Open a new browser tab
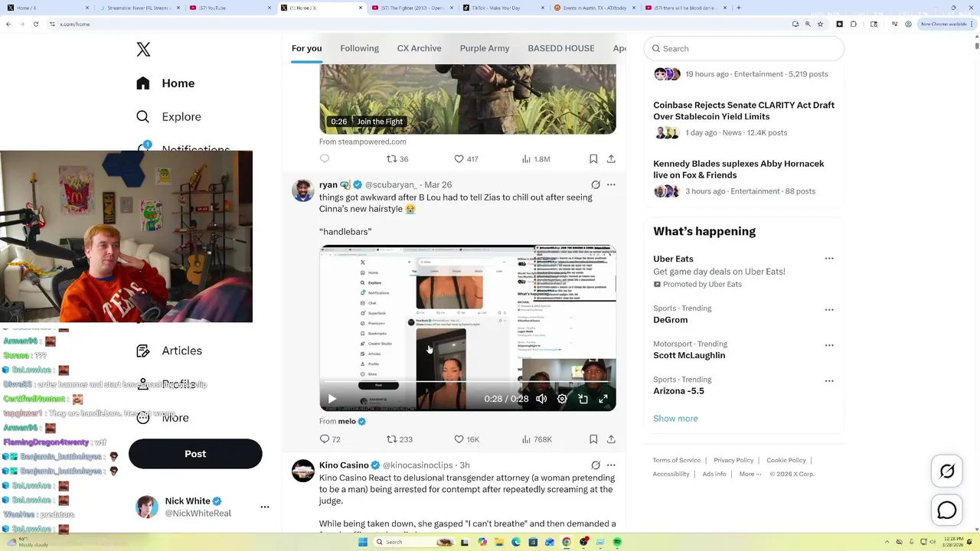 (x=738, y=8)
